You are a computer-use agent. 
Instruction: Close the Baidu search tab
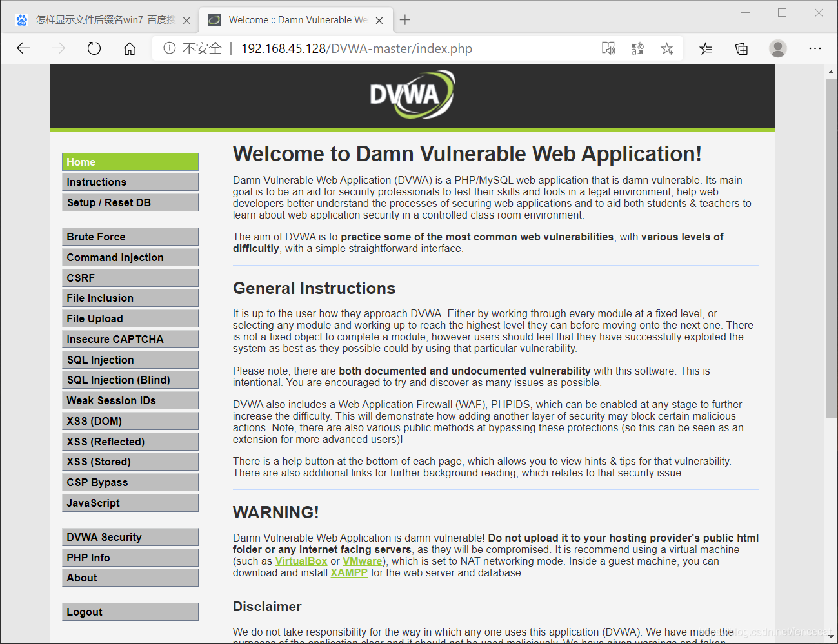(x=186, y=21)
